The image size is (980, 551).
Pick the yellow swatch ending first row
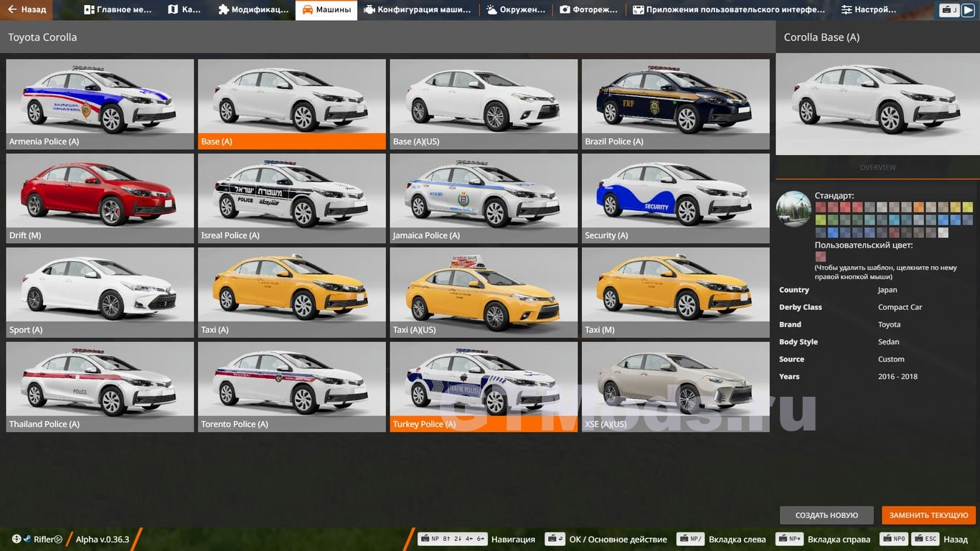[968, 207]
